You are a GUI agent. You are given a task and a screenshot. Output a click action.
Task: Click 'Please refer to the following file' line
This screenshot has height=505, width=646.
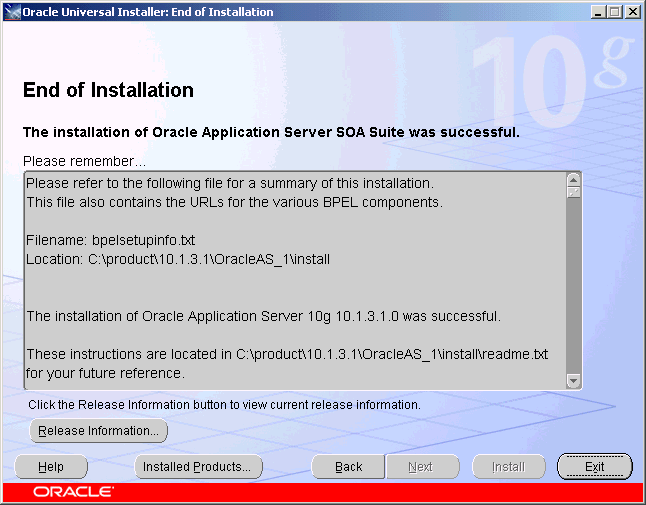pyautogui.click(x=230, y=183)
